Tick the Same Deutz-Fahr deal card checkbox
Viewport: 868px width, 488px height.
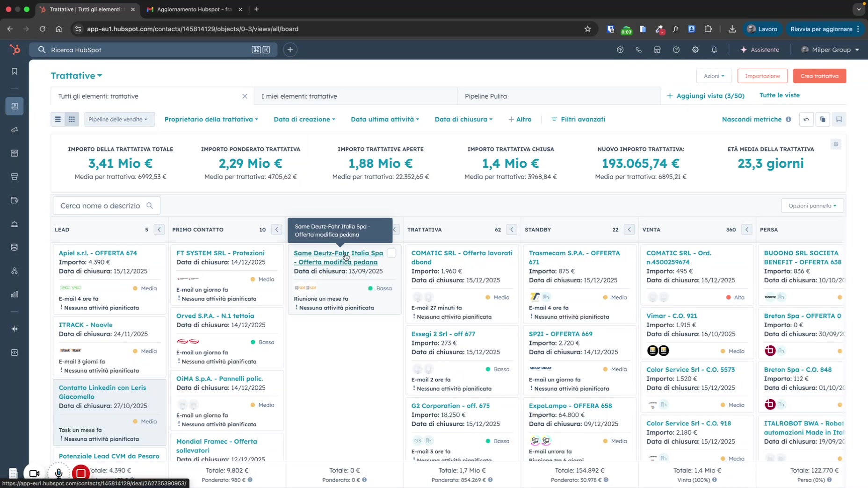click(x=391, y=253)
